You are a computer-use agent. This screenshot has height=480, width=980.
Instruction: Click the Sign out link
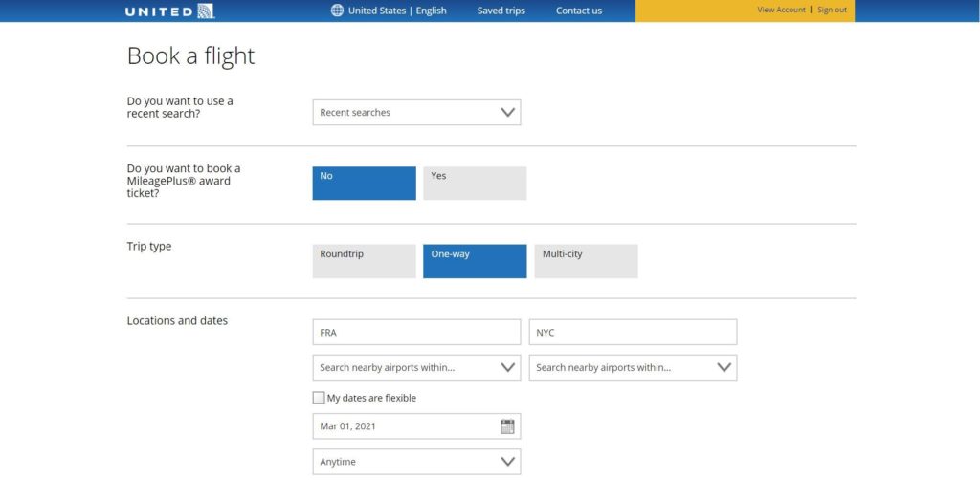[x=832, y=10]
